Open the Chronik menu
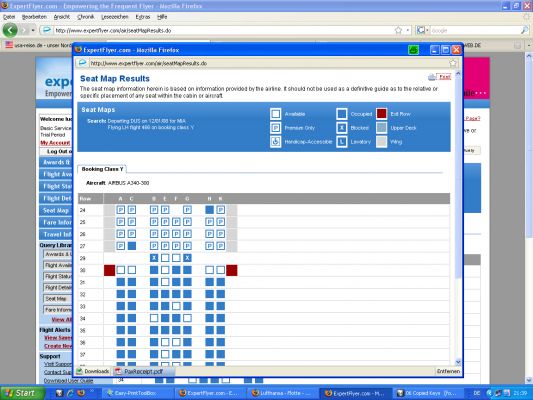Image resolution: width=533 pixels, height=400 pixels. (x=85, y=17)
